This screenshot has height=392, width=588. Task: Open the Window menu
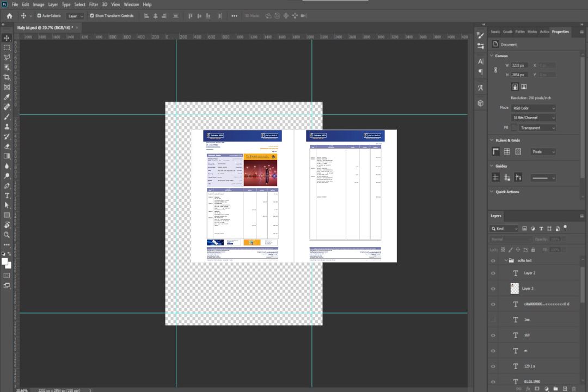point(131,4)
